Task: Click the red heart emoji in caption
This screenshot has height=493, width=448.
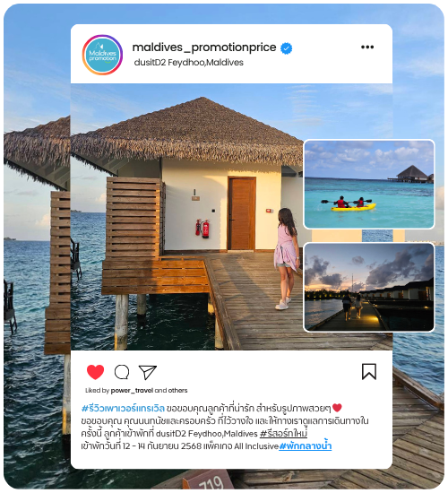Action: pyautogui.click(x=337, y=408)
